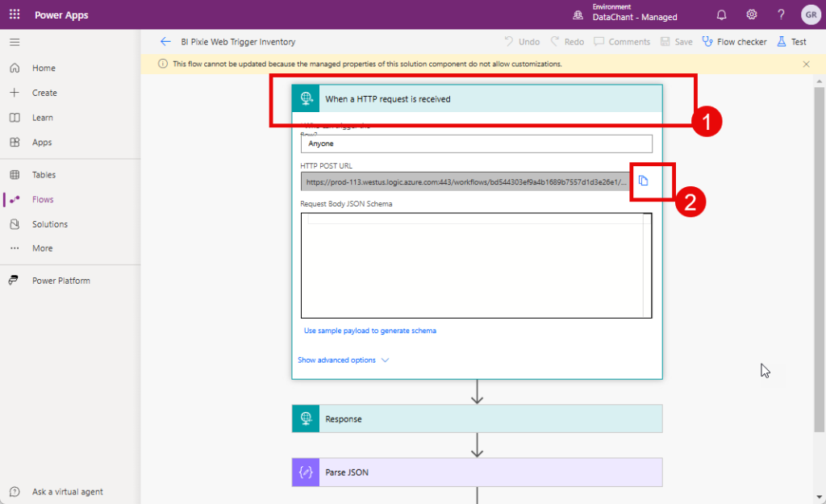Viewport: 826px width, 504px height.
Task: Click the Test flask button
Action: coord(791,42)
